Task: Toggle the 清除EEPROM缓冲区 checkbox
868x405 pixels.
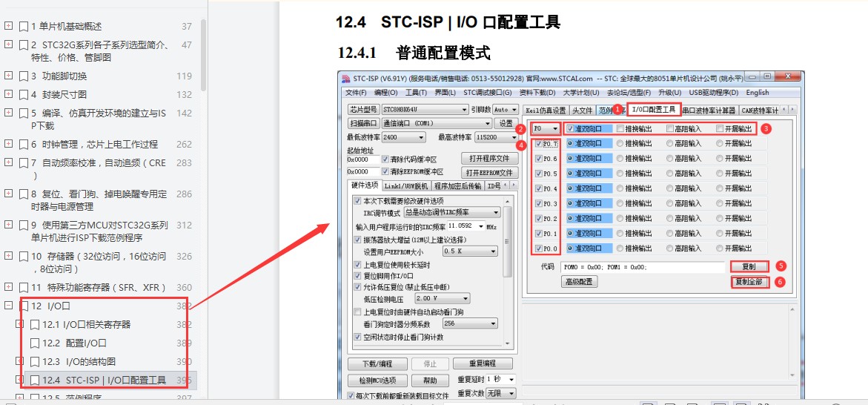Action: point(386,172)
